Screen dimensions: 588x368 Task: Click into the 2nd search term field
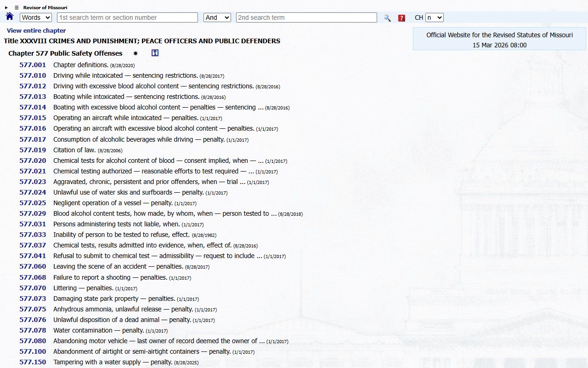[306, 17]
